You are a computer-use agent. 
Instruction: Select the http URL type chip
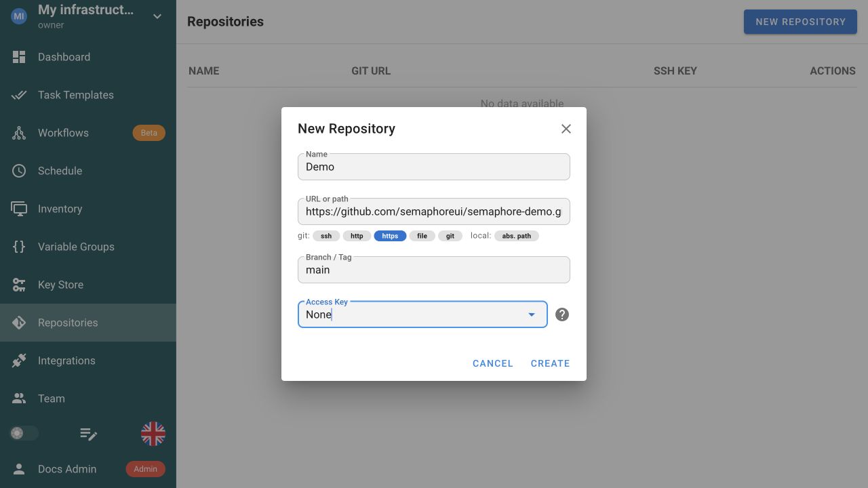click(x=357, y=236)
